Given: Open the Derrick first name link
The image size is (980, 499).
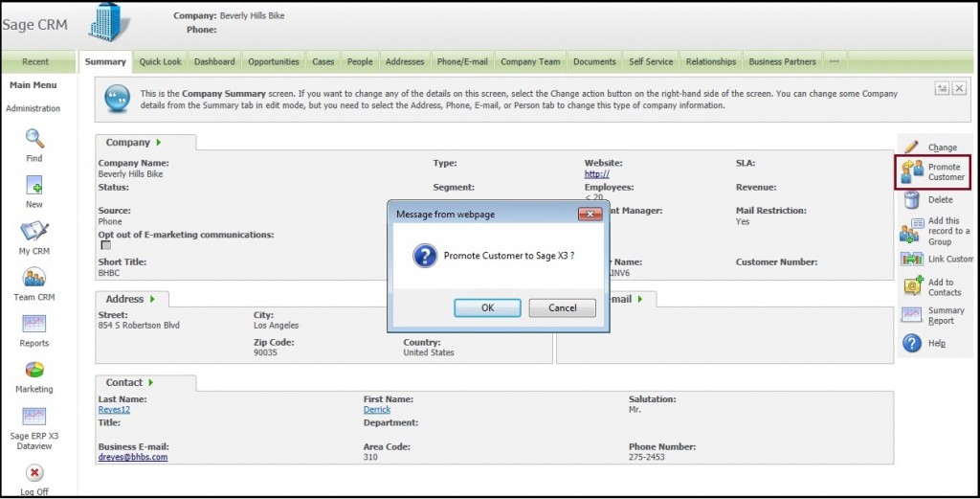Looking at the screenshot, I should tap(377, 410).
